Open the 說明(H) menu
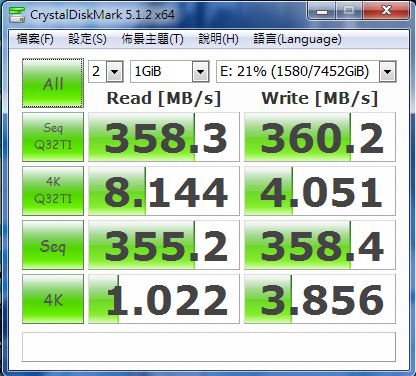The height and width of the screenshot is (376, 416). 218,39
